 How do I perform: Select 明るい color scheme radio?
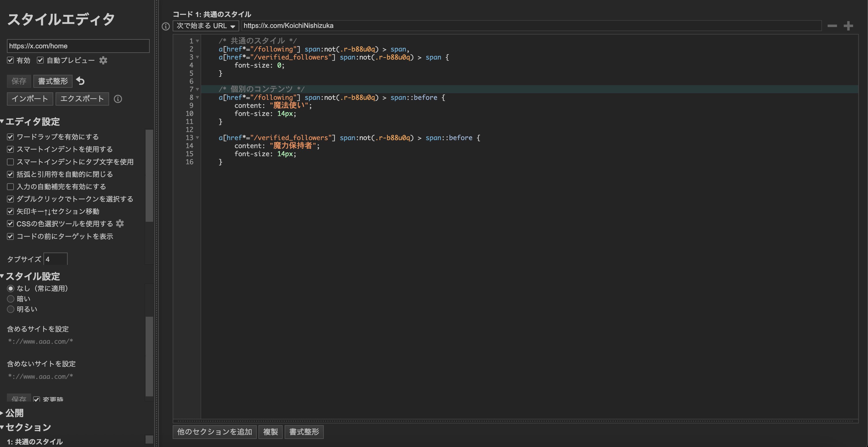(x=10, y=309)
